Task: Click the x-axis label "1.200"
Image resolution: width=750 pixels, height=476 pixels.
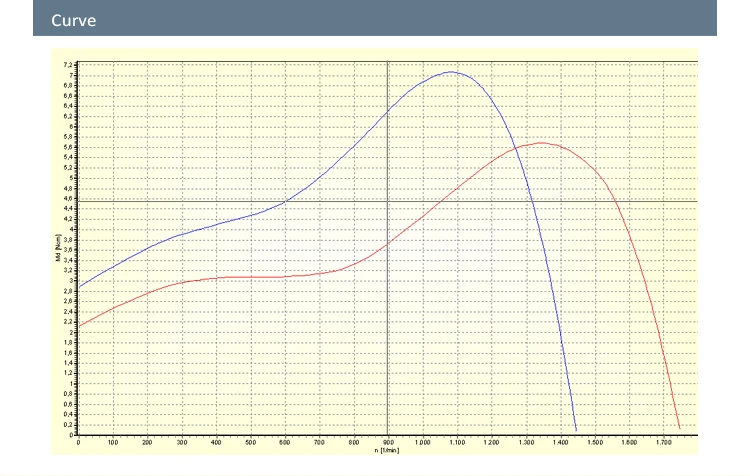Action: click(491, 443)
